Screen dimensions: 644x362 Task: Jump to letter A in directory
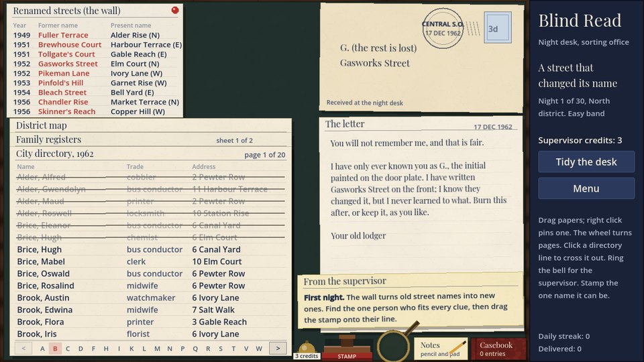pos(42,349)
